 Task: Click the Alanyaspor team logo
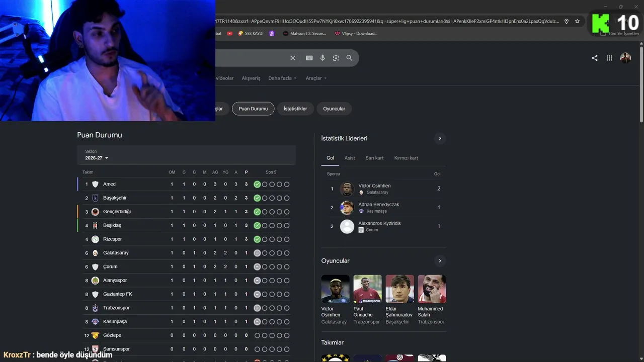point(95,281)
